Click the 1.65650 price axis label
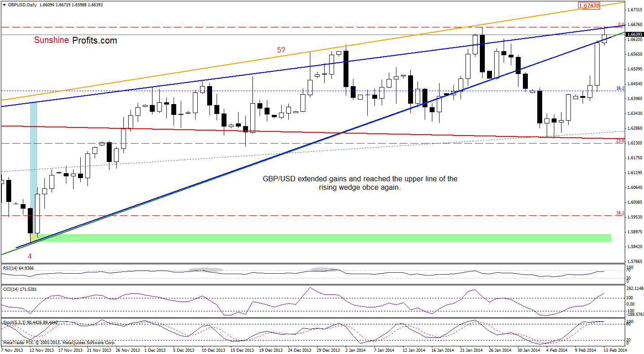Screen dimensions: 644x354 click(635, 54)
